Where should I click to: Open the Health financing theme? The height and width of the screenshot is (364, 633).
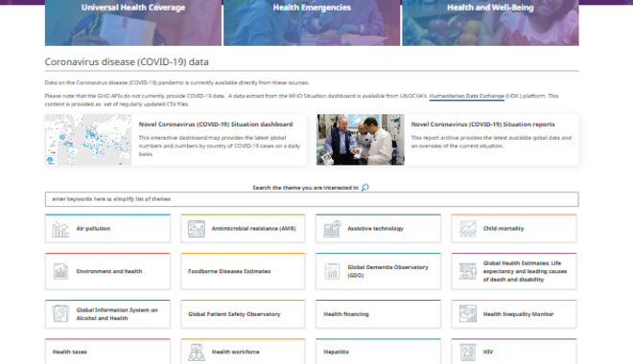point(378,314)
